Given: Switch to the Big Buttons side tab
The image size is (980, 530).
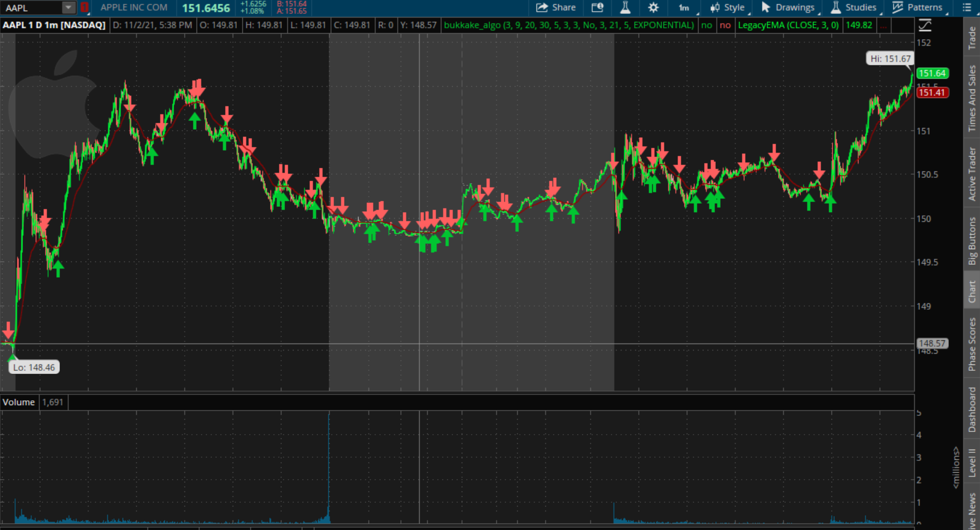Looking at the screenshot, I should pos(972,241).
